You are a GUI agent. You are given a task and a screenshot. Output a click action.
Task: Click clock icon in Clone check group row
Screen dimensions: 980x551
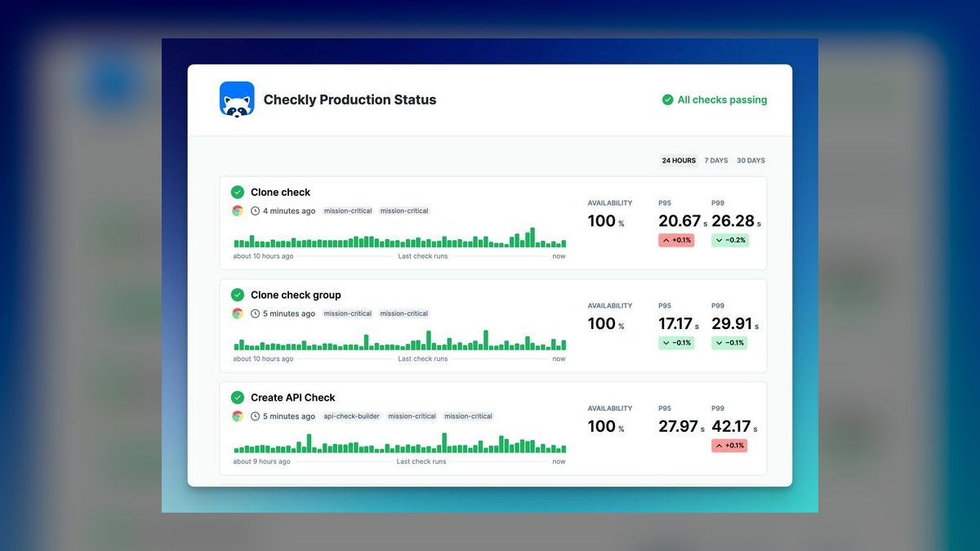point(255,313)
